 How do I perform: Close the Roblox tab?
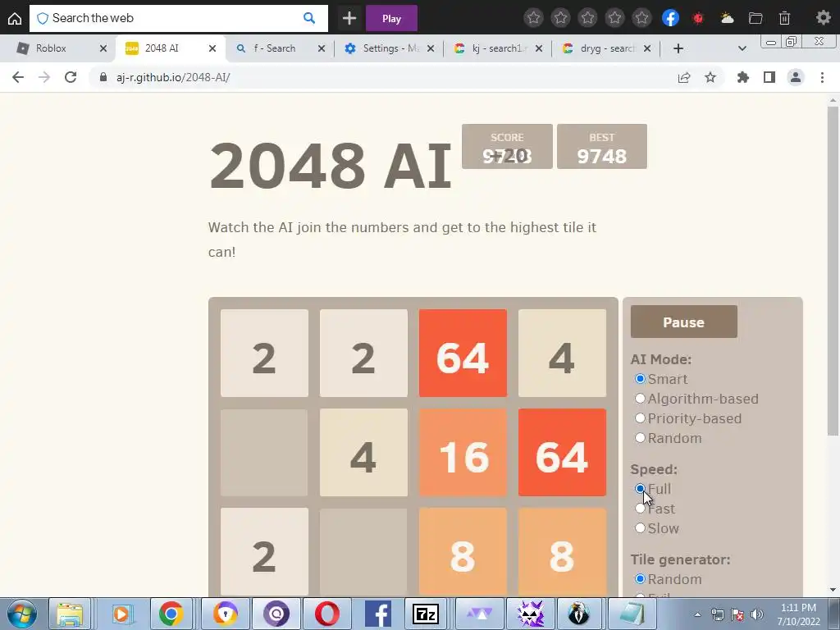(103, 48)
